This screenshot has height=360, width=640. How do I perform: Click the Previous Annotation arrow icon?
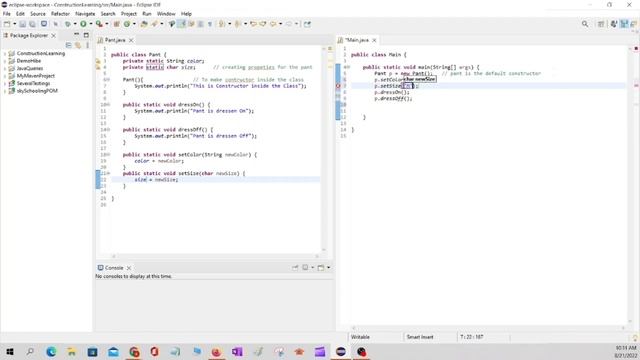238,24
